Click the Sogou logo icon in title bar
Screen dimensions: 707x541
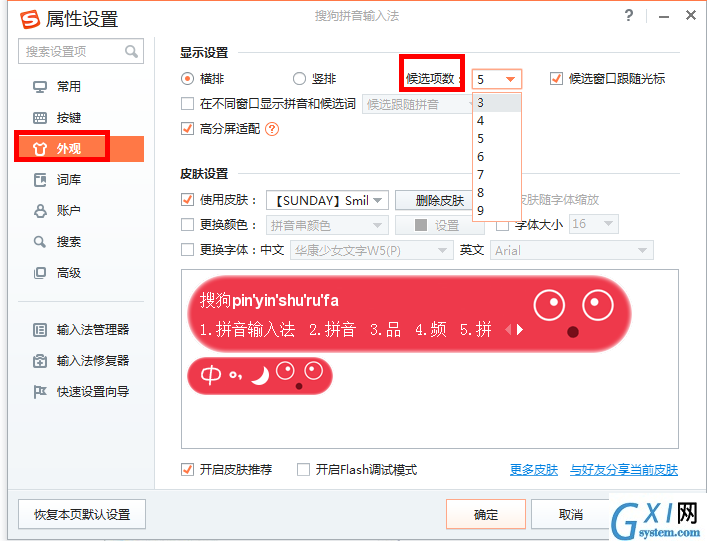(30, 19)
